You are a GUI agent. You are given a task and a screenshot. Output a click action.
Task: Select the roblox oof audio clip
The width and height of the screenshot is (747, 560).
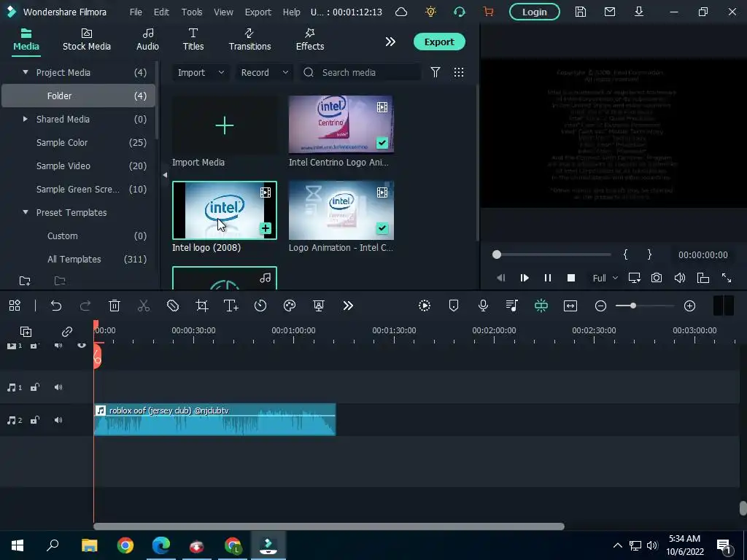click(215, 419)
